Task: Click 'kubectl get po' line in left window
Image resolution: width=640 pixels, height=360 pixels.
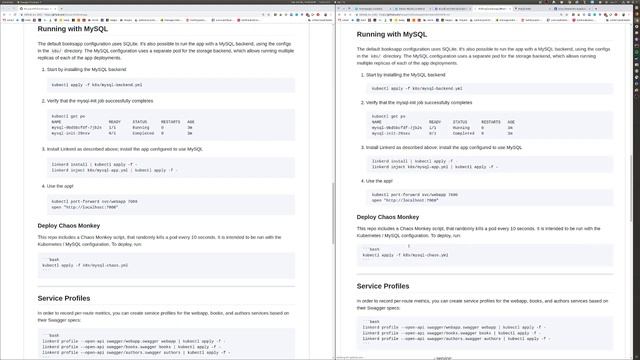Action: [x=68, y=116]
